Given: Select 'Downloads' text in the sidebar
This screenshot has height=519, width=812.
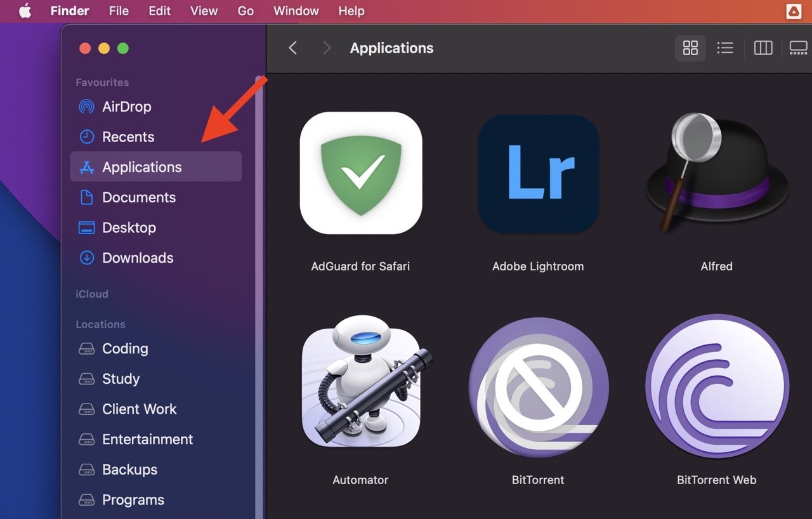Looking at the screenshot, I should point(138,258).
